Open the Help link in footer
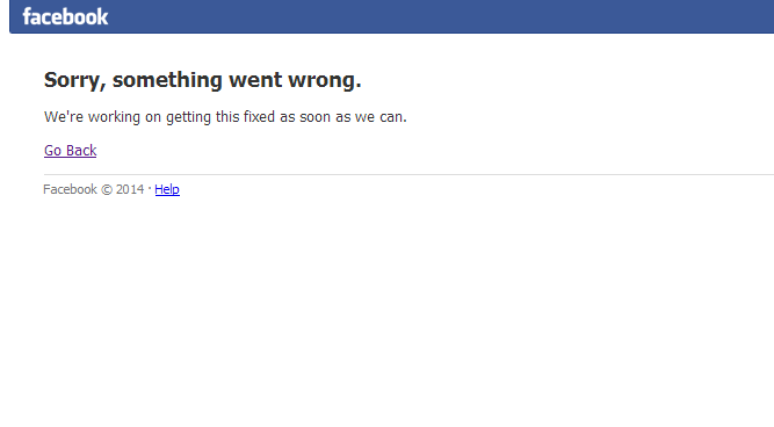The image size is (774, 427). coord(167,190)
